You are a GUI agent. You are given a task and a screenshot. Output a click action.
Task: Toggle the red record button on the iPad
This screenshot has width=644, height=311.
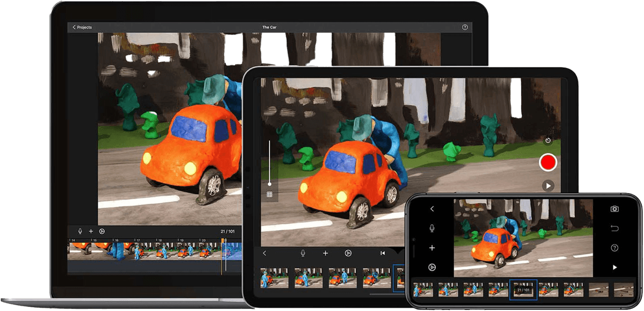tap(548, 161)
